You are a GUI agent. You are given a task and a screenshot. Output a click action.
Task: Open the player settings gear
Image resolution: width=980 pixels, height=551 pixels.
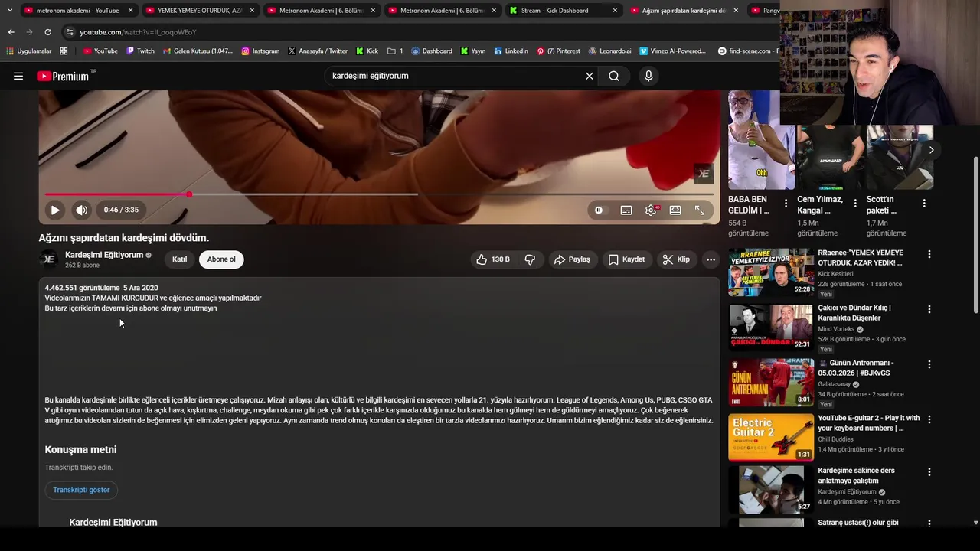651,210
